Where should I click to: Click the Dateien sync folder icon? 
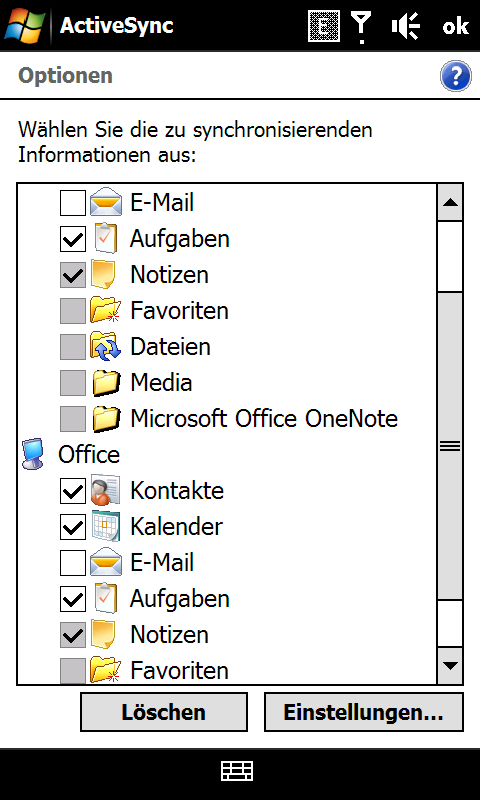tap(106, 346)
